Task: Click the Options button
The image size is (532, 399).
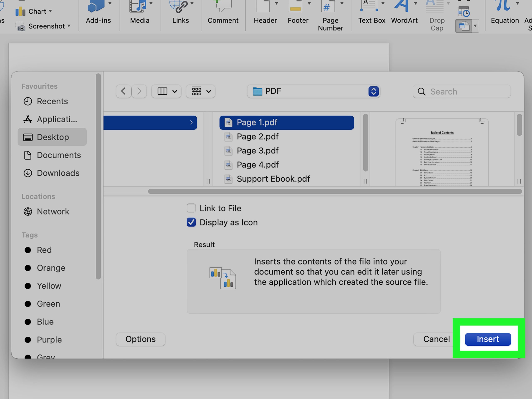Action: [140, 339]
